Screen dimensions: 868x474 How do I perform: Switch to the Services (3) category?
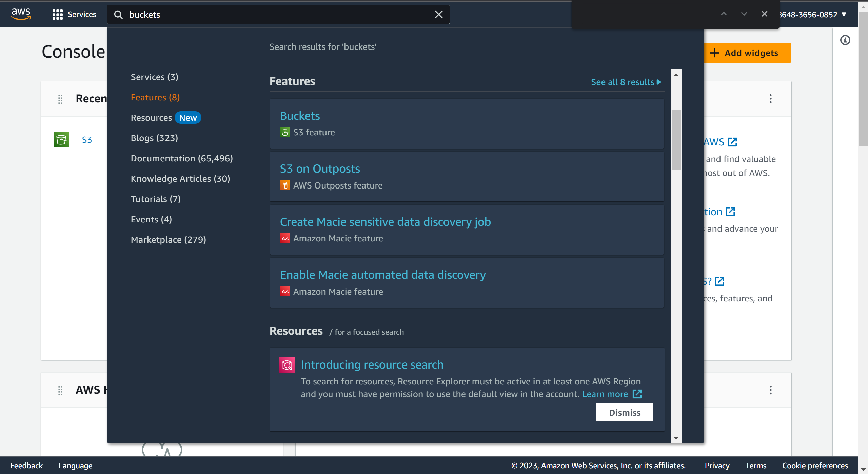coord(154,77)
